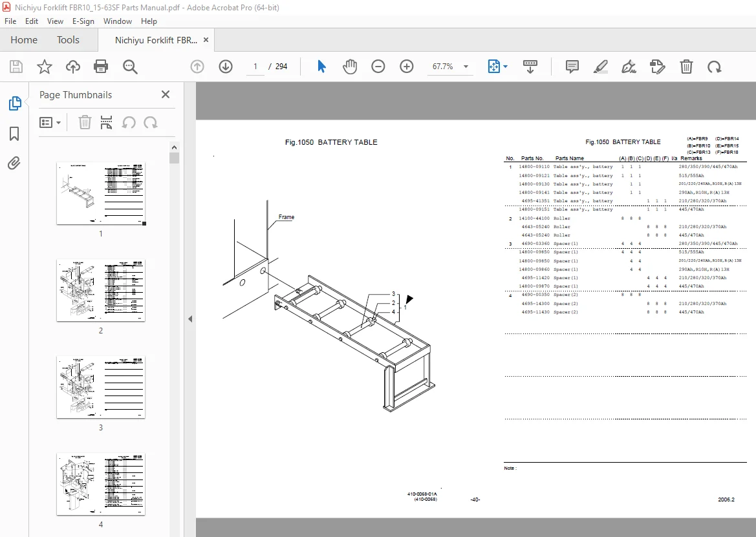756x537 pixels.
Task: Click the insert pages icon in thumbnails
Action: coord(106,122)
